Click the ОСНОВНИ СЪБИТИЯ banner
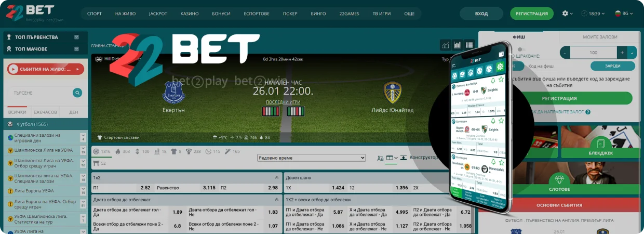This screenshot has height=234, width=644. pyautogui.click(x=559, y=205)
